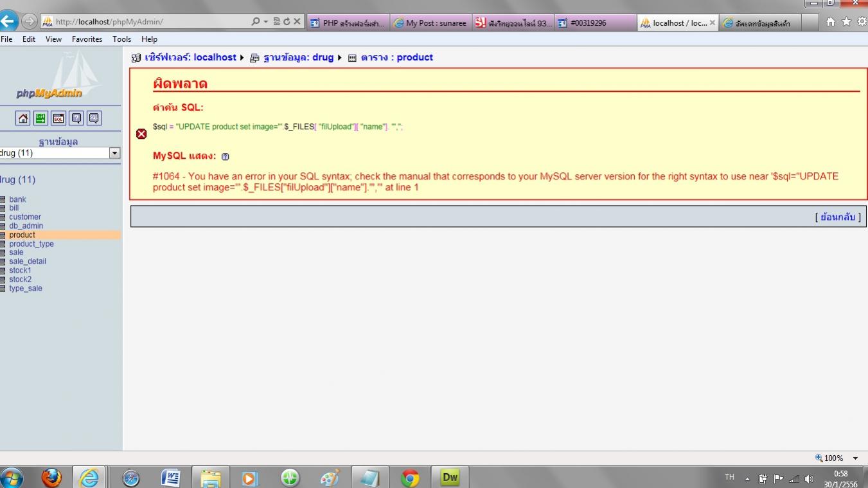The image size is (868, 488).
Task: Open the stock1 table link
Action: pos(21,271)
